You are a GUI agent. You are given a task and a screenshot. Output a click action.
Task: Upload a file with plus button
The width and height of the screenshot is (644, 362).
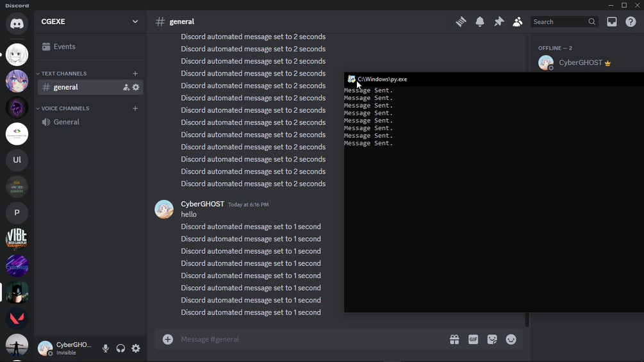[168, 340]
